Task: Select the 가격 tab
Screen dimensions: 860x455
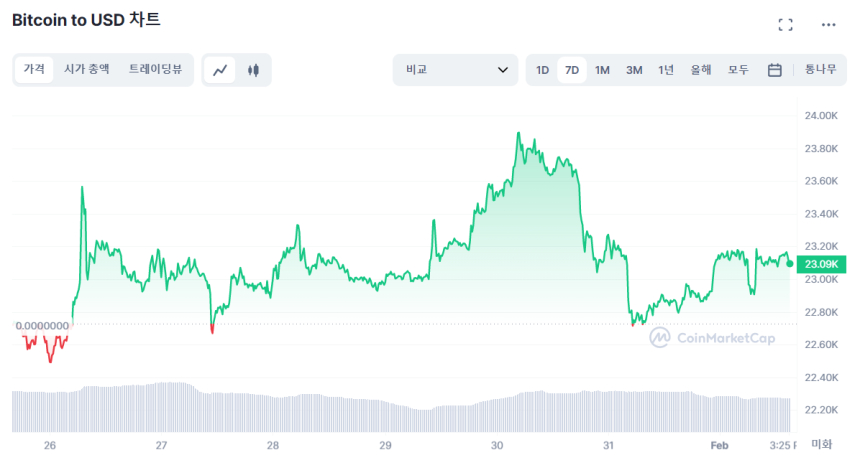Action: [35, 70]
